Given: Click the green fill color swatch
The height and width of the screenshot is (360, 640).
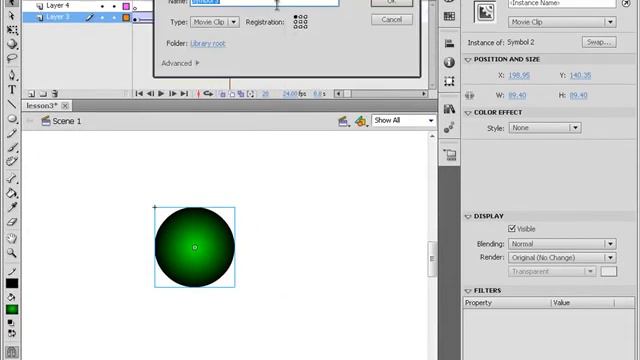Looking at the screenshot, I should point(12,309).
